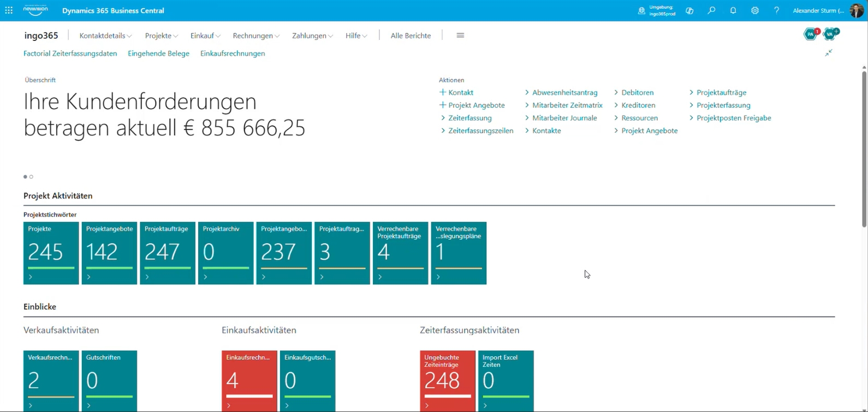
Task: Click the help question mark icon
Action: (x=776, y=10)
